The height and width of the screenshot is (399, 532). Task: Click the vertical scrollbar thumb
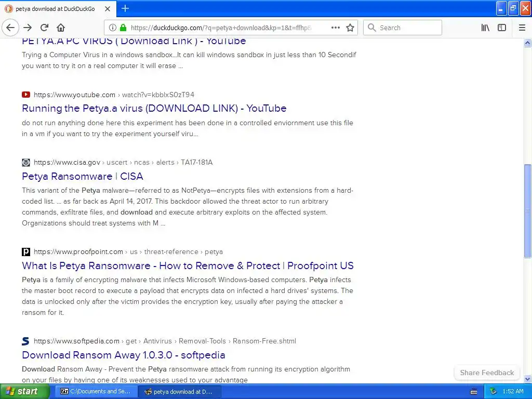[x=527, y=211]
